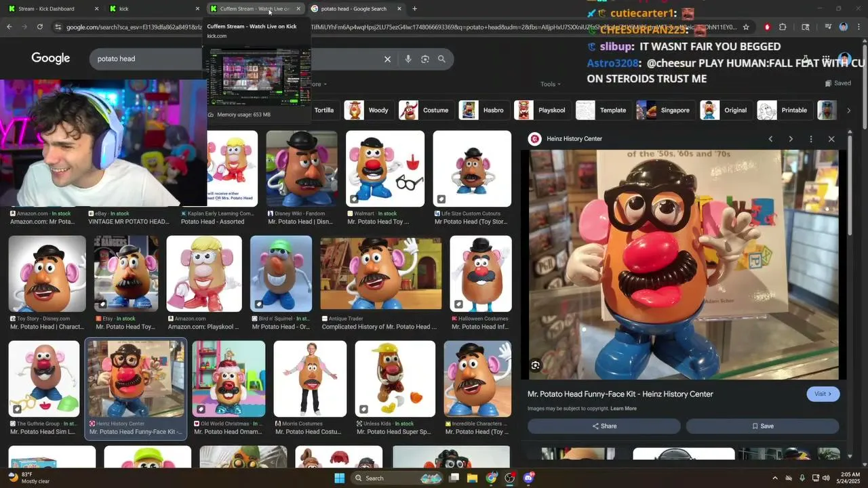868x488 pixels.
Task: Open the microphone tray indicator
Action: pyautogui.click(x=802, y=478)
